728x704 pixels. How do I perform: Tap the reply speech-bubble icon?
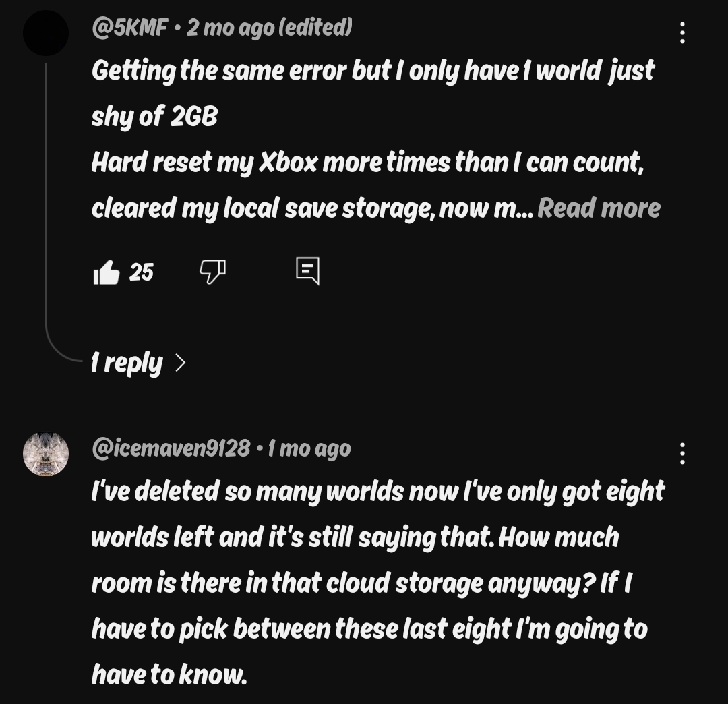(x=307, y=271)
